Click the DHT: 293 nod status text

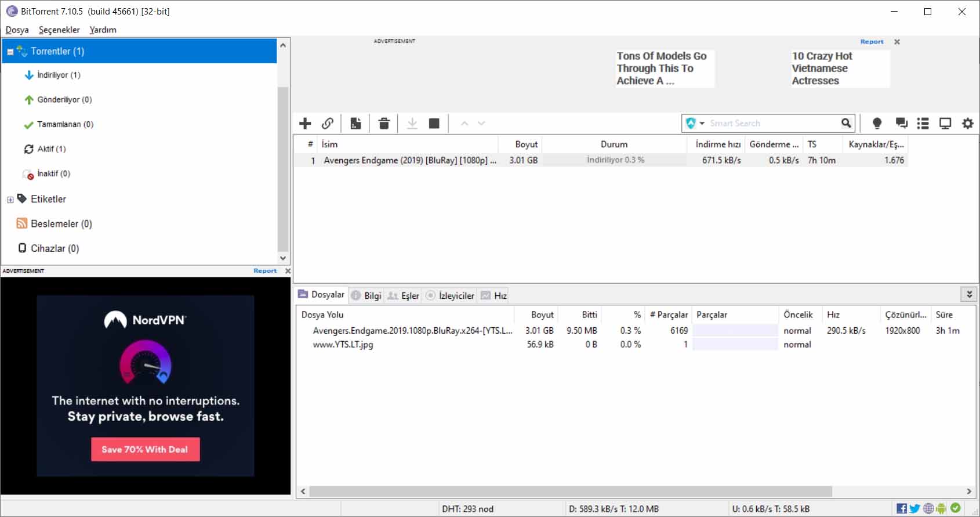point(468,509)
